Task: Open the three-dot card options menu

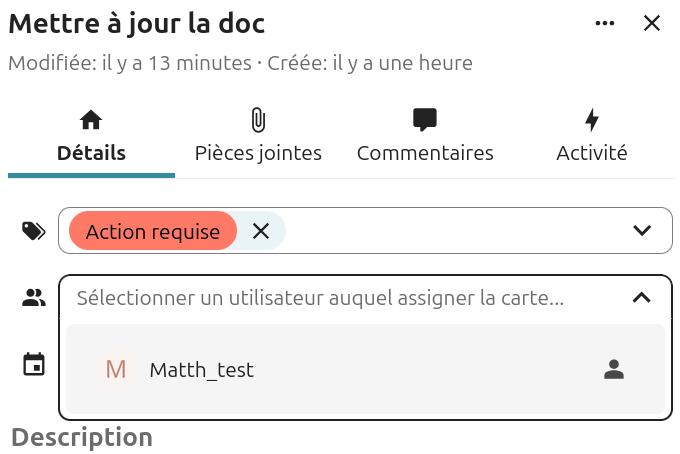Action: tap(605, 23)
